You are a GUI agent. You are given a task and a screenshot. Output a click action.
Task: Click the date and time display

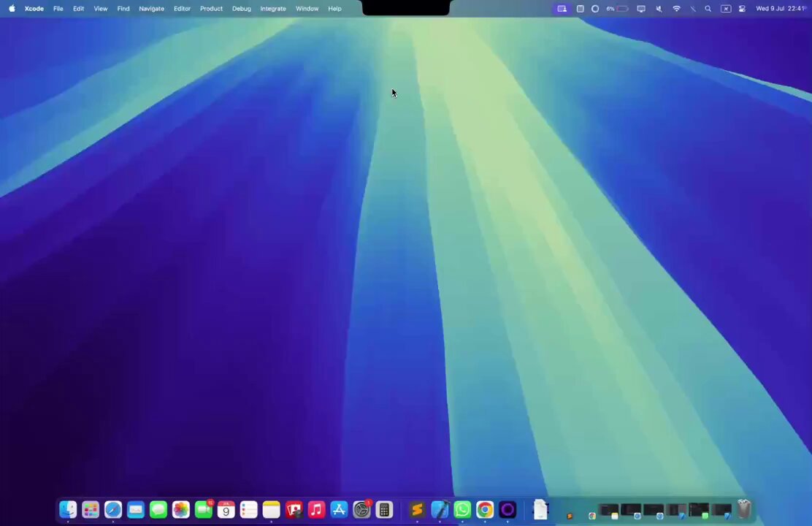[781, 8]
